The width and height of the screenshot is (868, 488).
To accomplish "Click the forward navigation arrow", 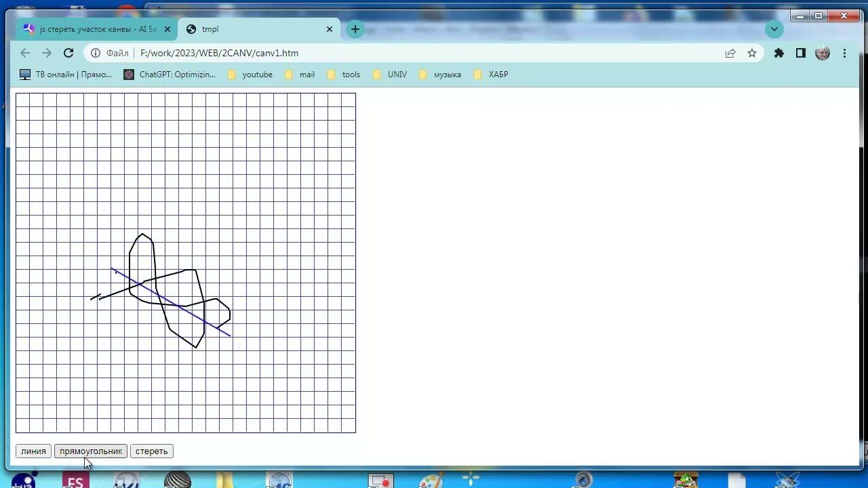I will 47,53.
